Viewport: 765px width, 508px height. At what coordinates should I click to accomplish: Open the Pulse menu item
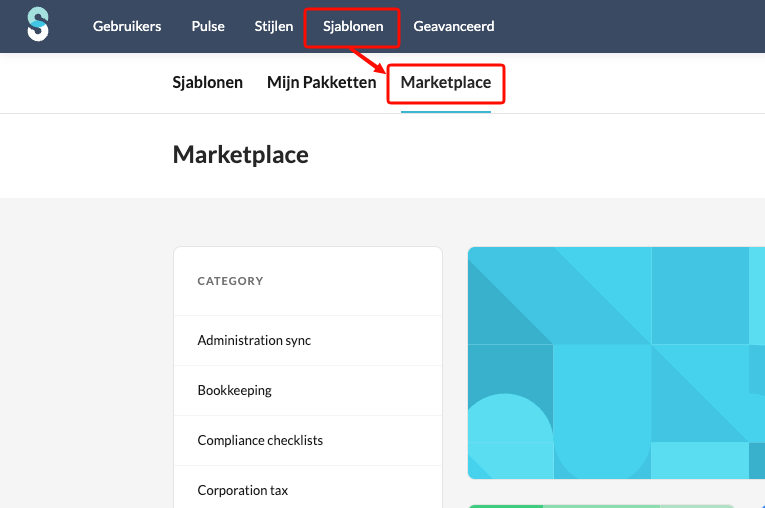tap(208, 26)
